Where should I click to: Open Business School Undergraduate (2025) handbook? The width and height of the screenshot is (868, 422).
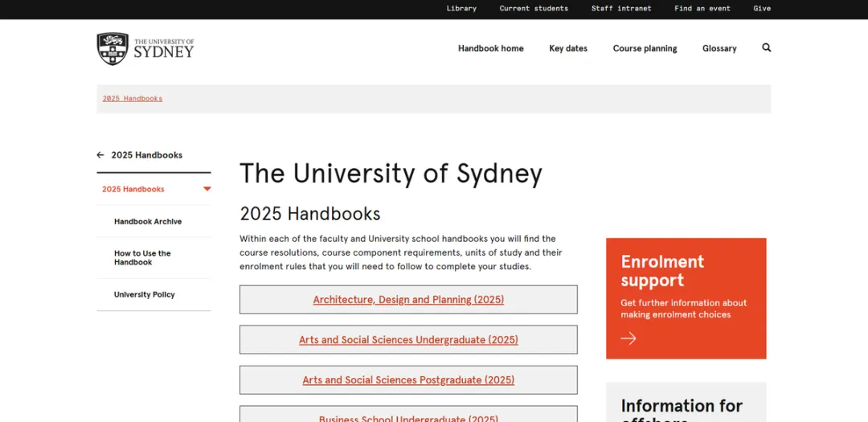408,414
